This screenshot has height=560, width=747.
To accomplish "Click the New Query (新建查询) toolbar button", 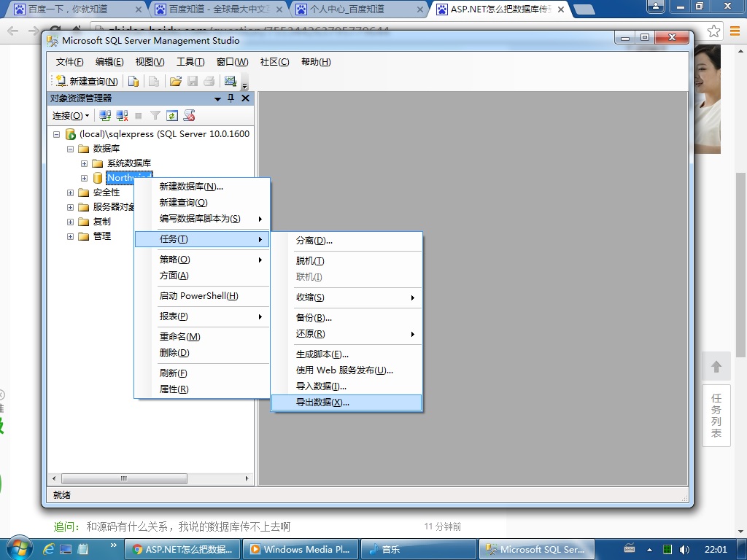I will (x=87, y=82).
